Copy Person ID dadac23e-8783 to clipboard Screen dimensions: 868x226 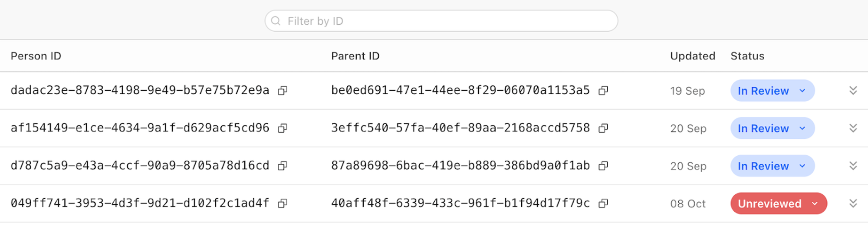[283, 90]
